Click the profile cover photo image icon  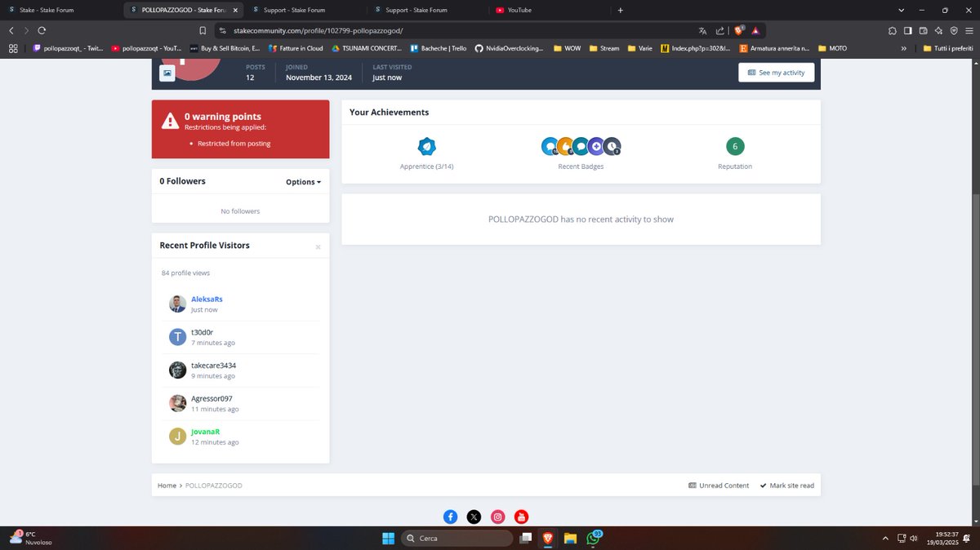pos(167,73)
